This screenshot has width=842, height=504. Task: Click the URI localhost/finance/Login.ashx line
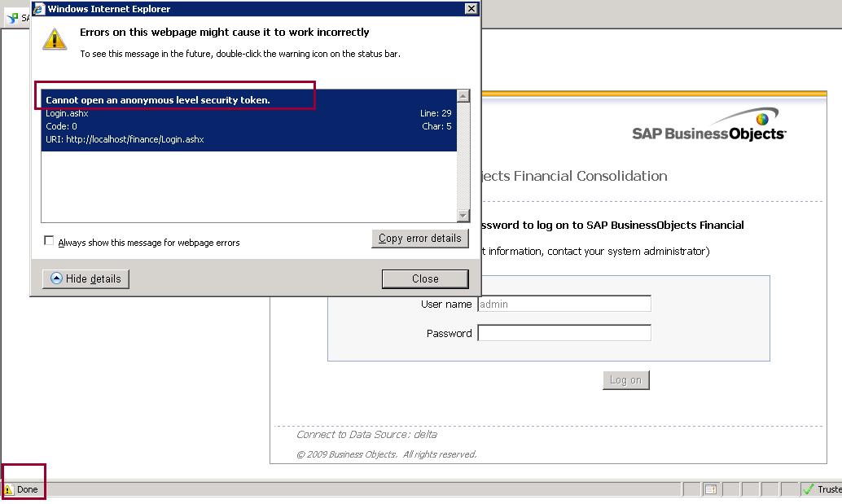[x=125, y=139]
